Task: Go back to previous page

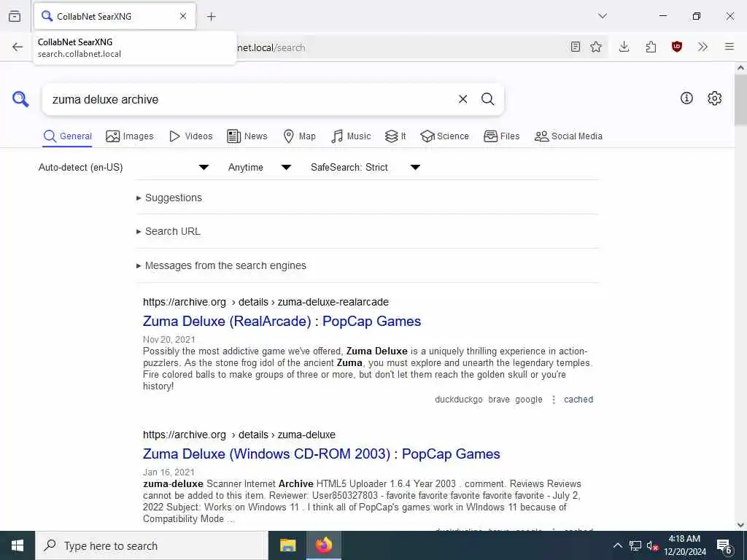Action: pyautogui.click(x=18, y=47)
